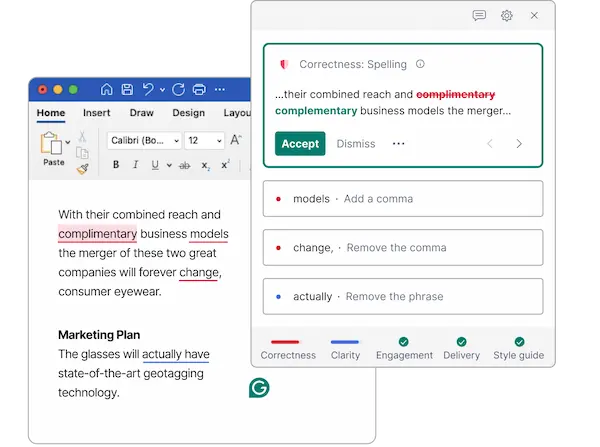The height and width of the screenshot is (447, 600).
Task: Expand the underline style dropdown arrow
Action: 169,165
